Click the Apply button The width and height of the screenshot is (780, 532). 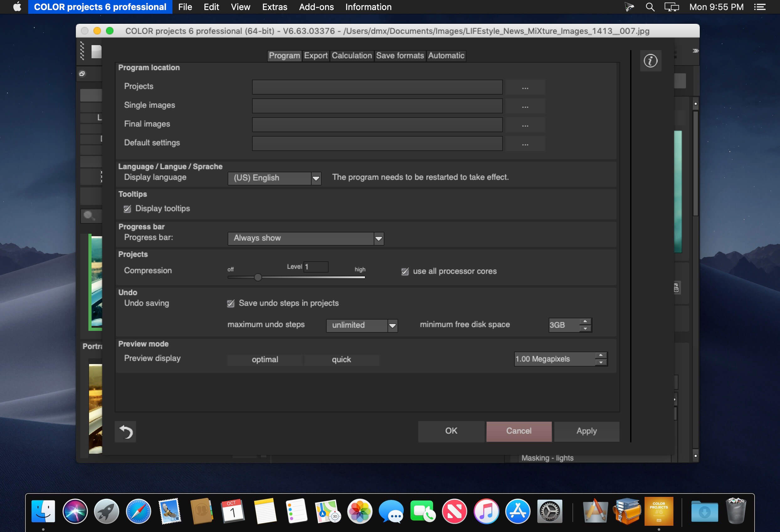tap(586, 431)
